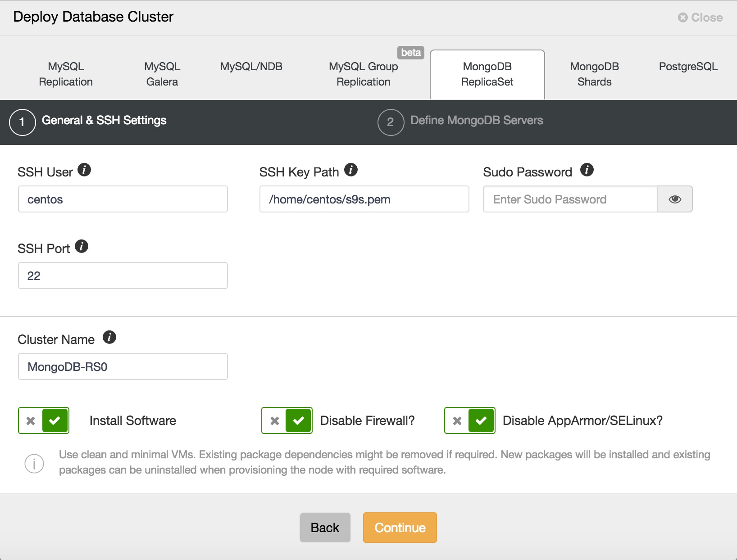737x560 pixels.
Task: Show the sudo password with eye icon
Action: pyautogui.click(x=674, y=199)
